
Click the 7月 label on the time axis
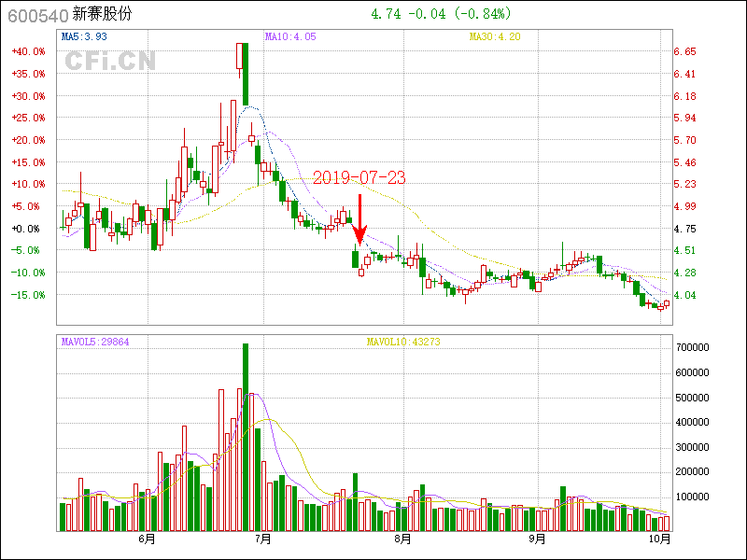point(263,539)
